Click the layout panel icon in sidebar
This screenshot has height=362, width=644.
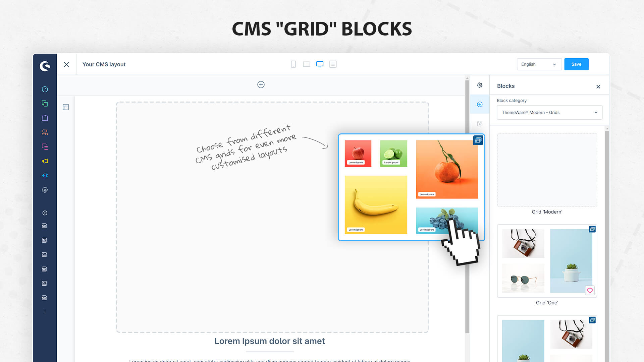tap(66, 107)
